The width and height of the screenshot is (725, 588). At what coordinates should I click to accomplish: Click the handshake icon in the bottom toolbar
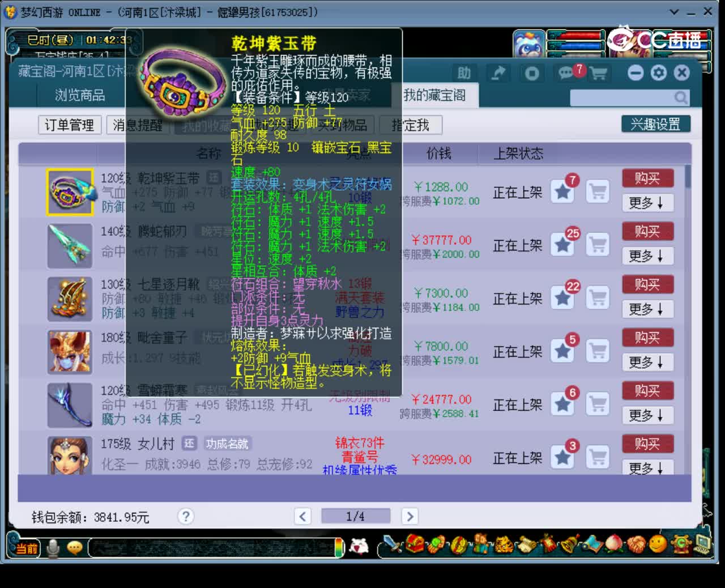pos(637,545)
